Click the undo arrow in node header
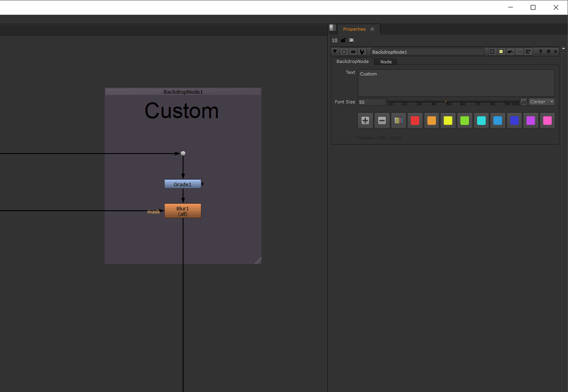This screenshot has width=568, height=392. pos(510,52)
